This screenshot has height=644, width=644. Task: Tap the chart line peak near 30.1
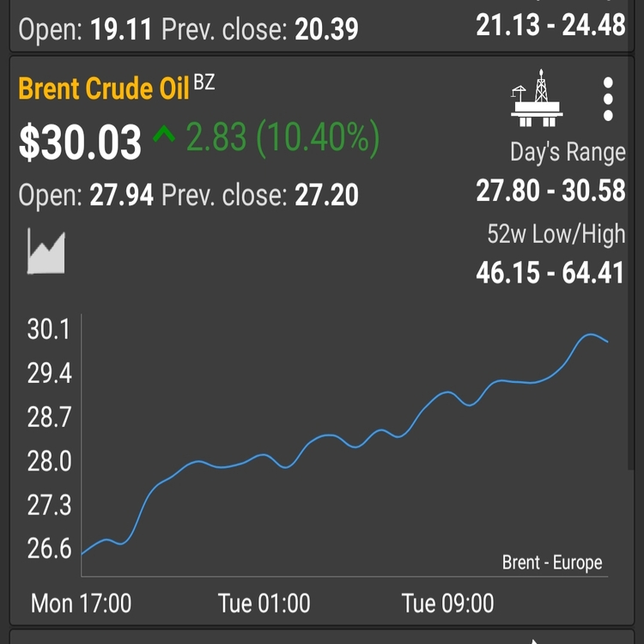click(x=591, y=335)
